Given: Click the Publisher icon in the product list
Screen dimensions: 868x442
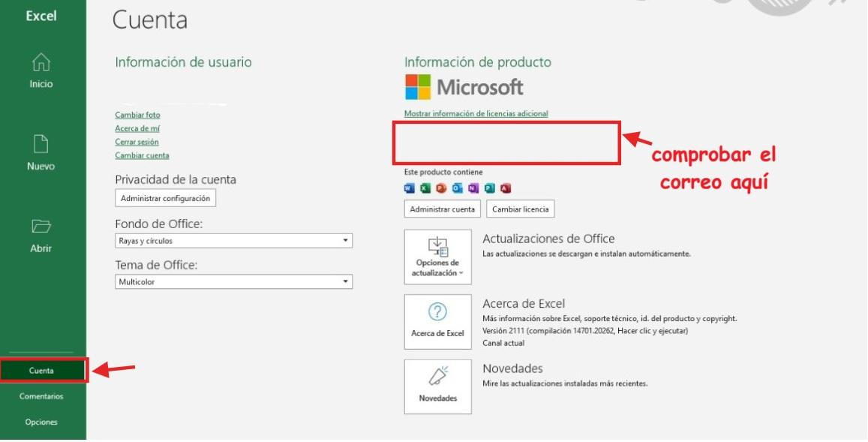Looking at the screenshot, I should click(489, 188).
